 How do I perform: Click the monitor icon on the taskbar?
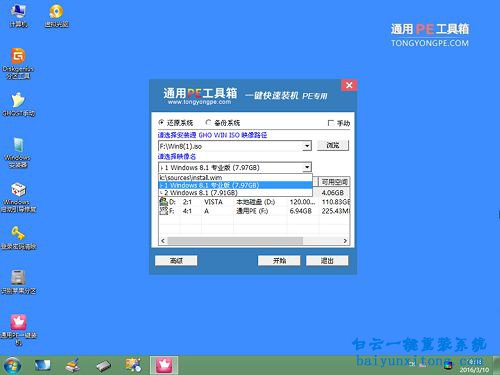(43, 365)
